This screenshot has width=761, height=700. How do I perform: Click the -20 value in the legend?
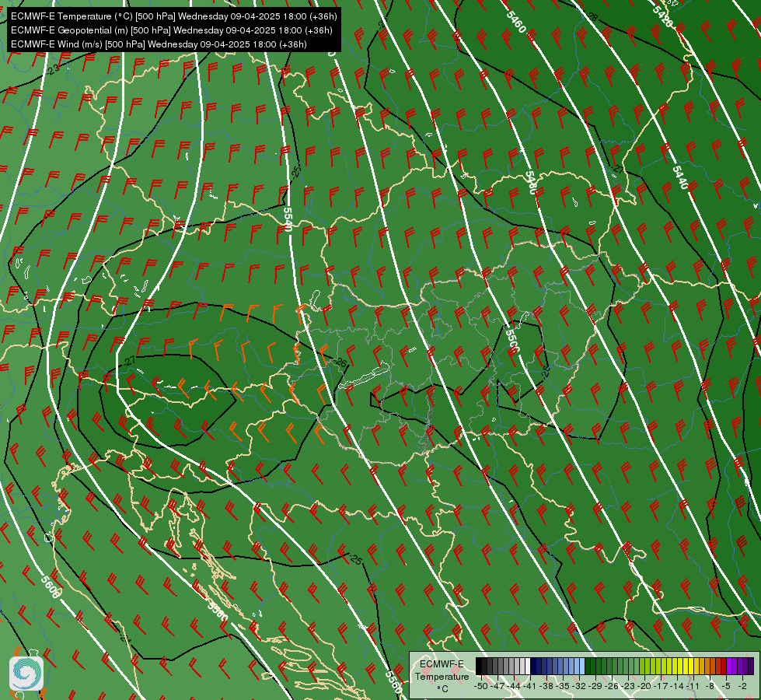[x=644, y=686]
